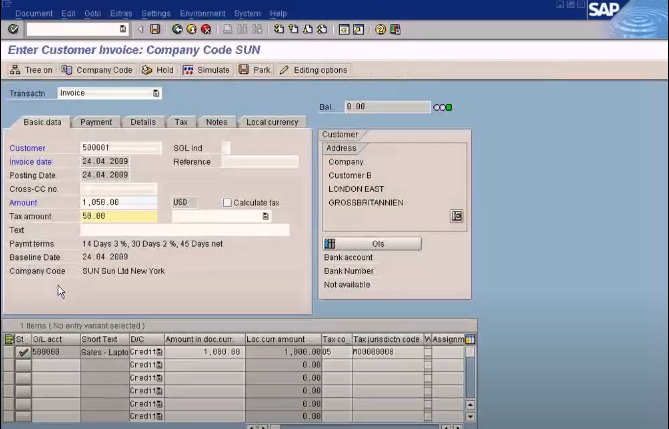Click the Find Next icon
The width and height of the screenshot is (669, 429).
click(x=257, y=29)
